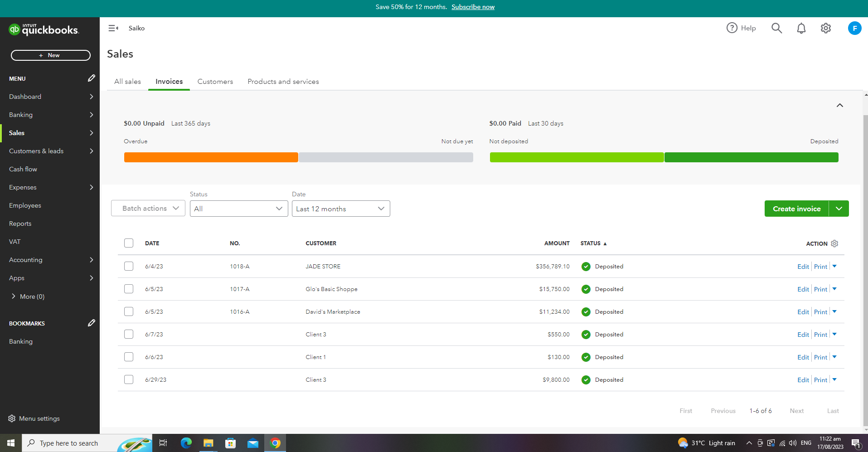Open the Windows Start button
The width and height of the screenshot is (868, 452).
(11, 443)
